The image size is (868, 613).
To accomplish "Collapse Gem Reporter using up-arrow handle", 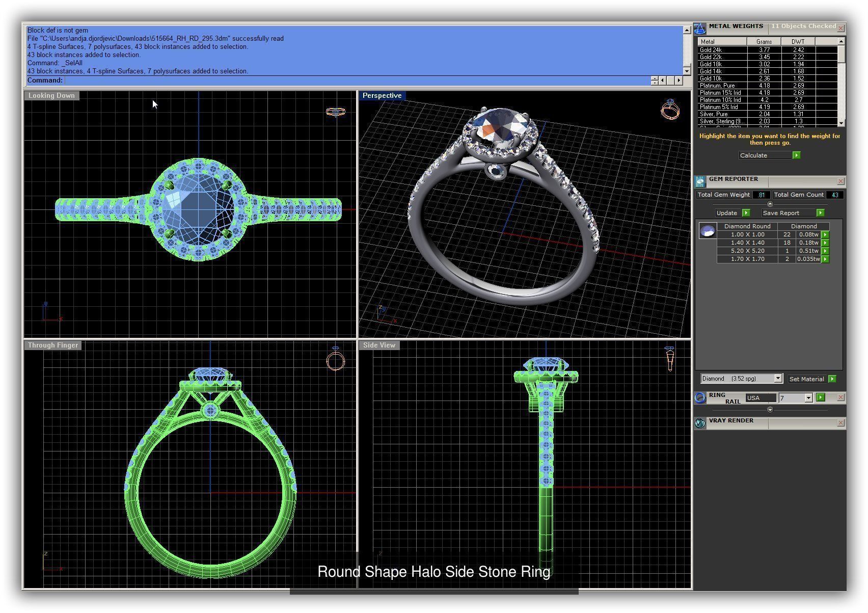I will pos(770,204).
